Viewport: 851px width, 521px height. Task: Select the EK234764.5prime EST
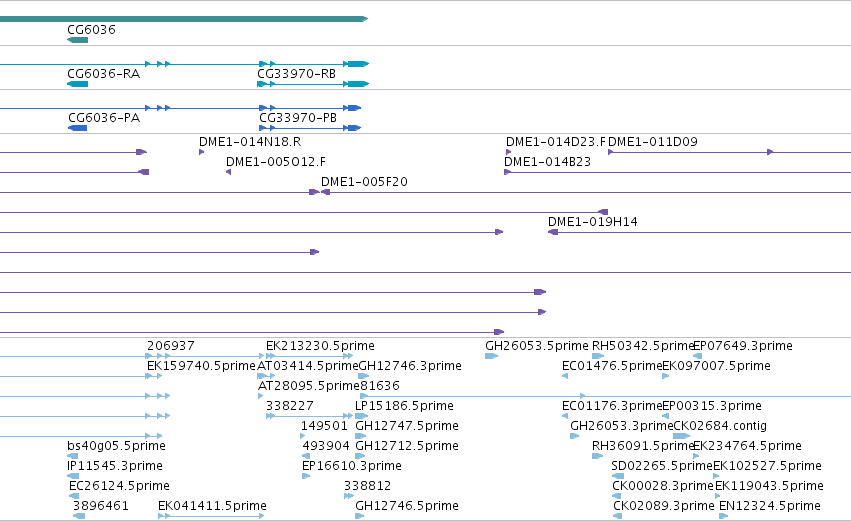coord(747,446)
